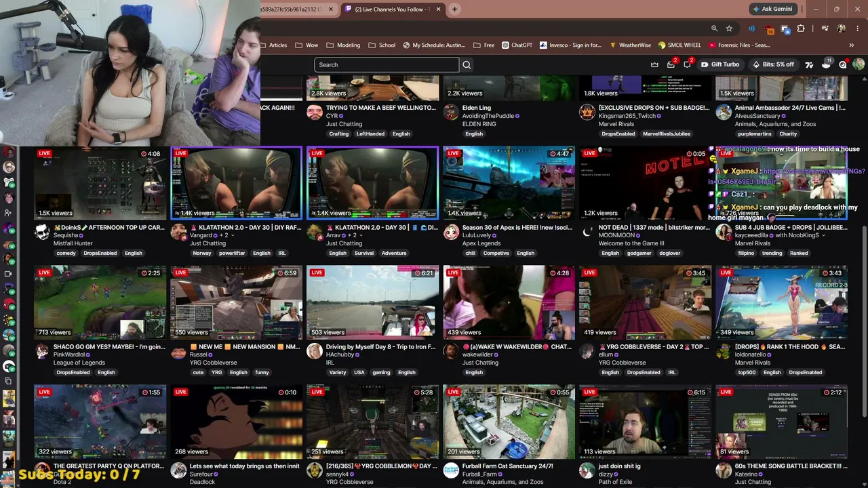
Task: Open Apex Legends category link
Action: pyautogui.click(x=481, y=243)
